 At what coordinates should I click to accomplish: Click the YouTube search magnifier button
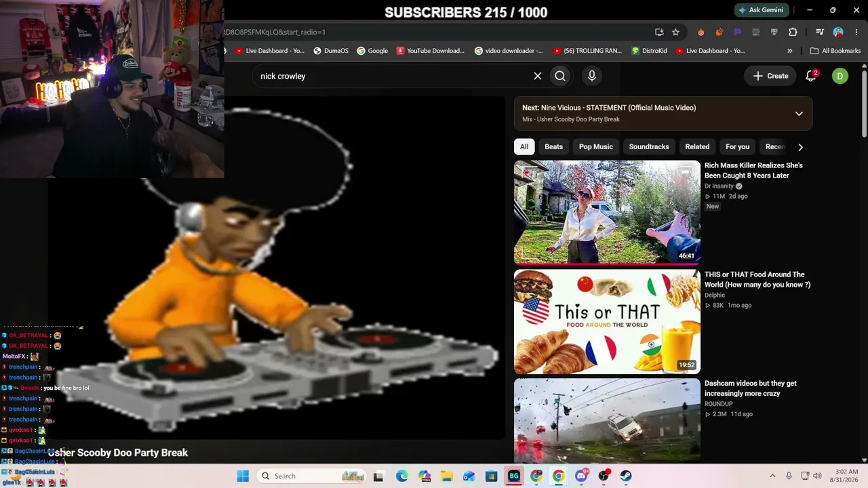pyautogui.click(x=560, y=76)
